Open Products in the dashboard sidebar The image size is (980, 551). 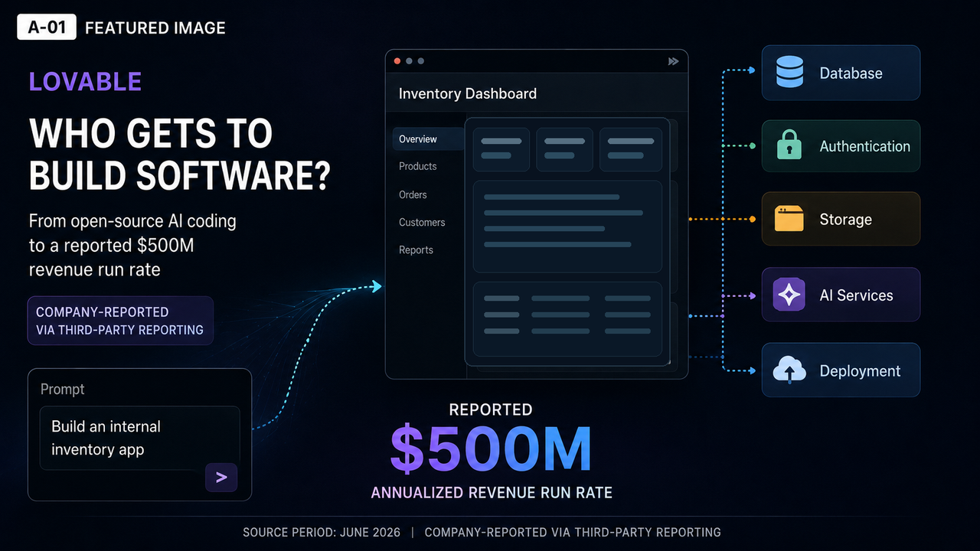coord(418,166)
